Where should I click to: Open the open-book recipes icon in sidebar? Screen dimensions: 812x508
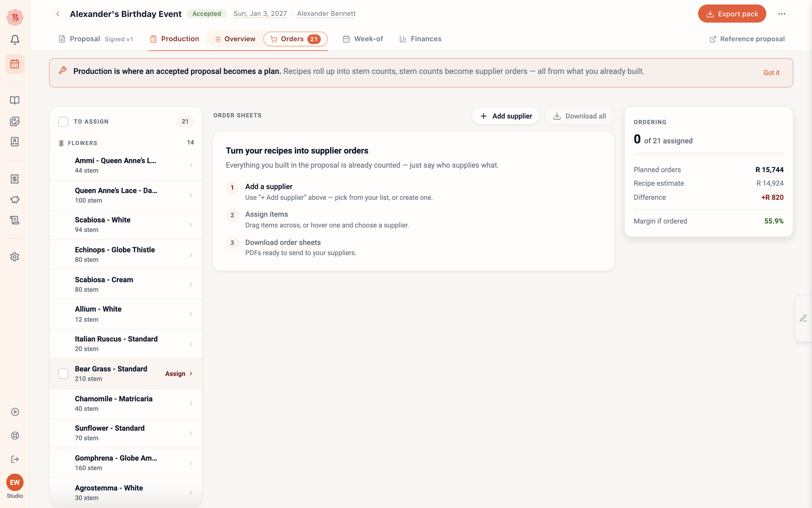point(15,100)
